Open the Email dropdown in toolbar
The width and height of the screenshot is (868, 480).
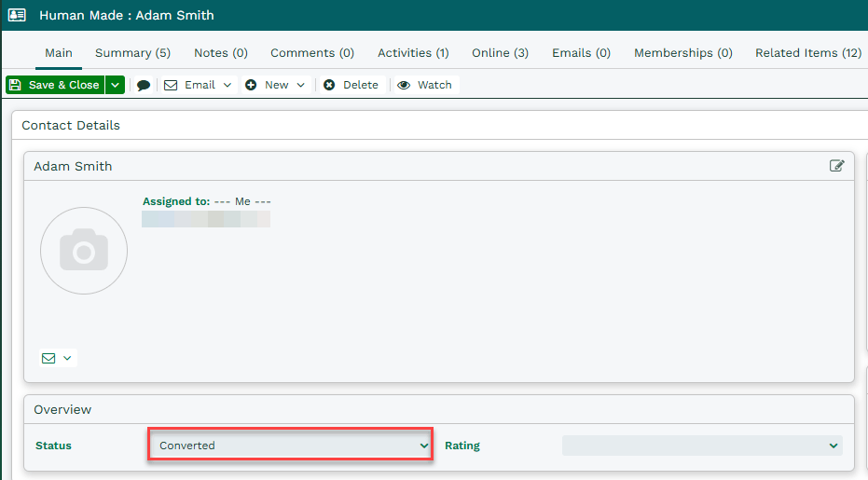199,85
